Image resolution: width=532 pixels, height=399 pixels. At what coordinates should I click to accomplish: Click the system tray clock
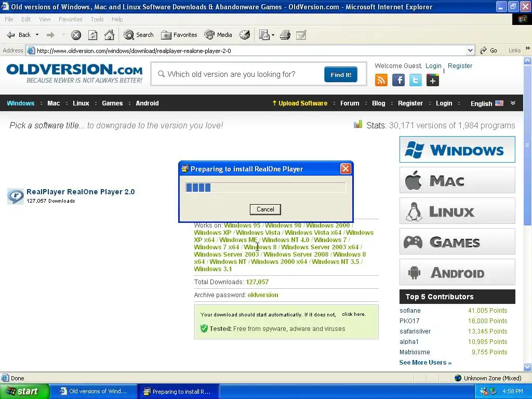click(x=512, y=391)
